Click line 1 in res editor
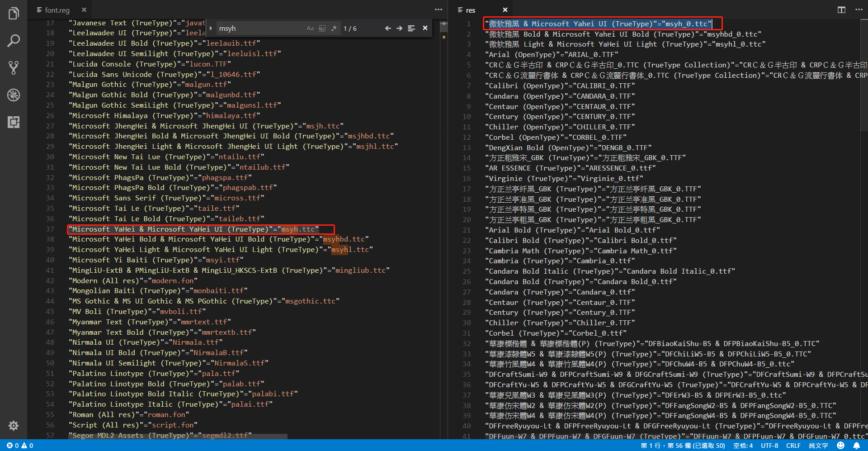This screenshot has height=451, width=868. point(599,24)
